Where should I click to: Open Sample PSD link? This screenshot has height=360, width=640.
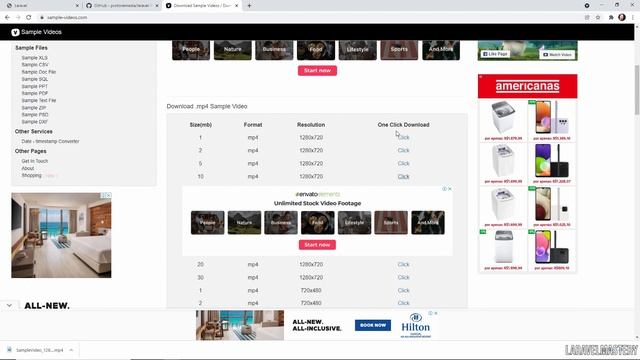point(35,115)
